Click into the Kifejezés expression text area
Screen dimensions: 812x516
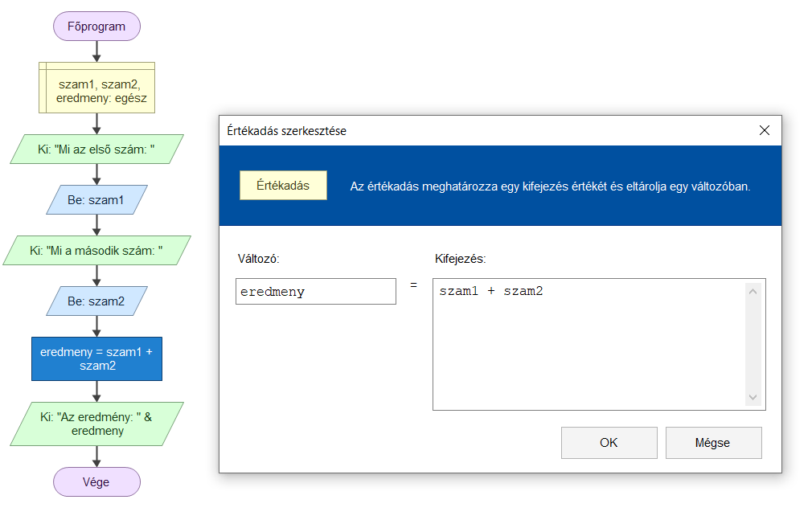click(588, 344)
